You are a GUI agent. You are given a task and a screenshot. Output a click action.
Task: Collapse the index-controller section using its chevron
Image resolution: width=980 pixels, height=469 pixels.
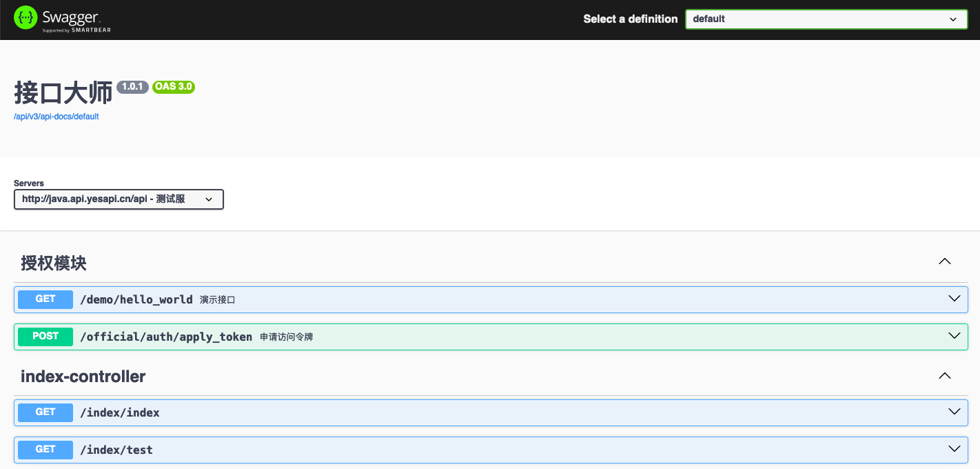click(x=945, y=376)
